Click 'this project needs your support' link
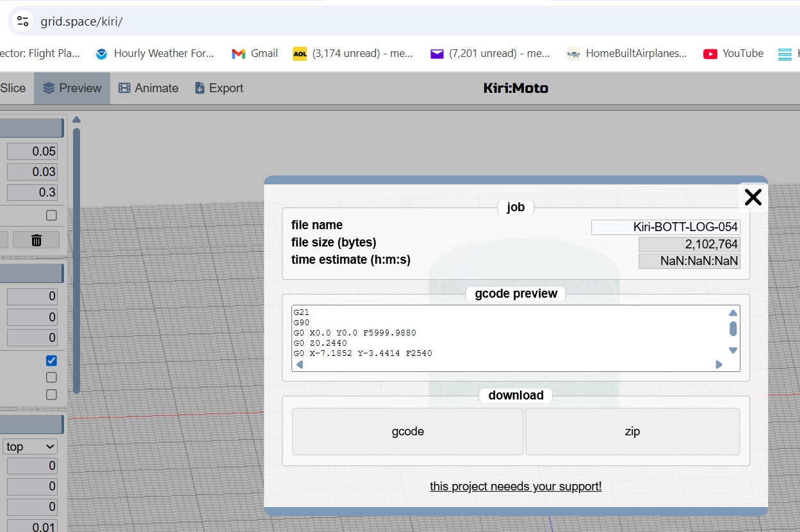 point(516,487)
